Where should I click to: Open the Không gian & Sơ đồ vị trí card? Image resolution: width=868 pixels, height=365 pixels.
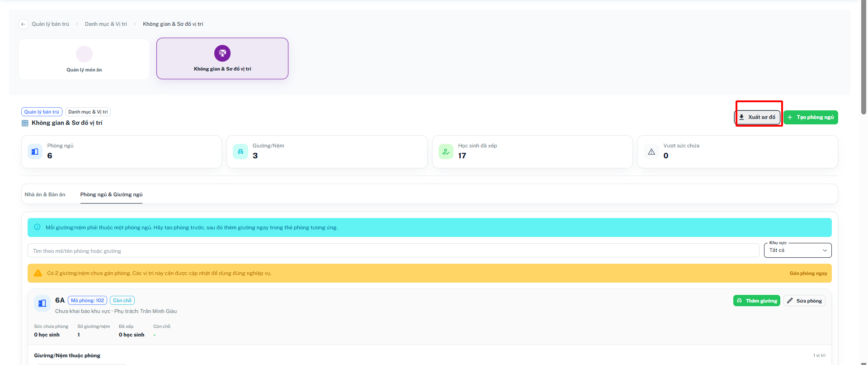tap(222, 58)
